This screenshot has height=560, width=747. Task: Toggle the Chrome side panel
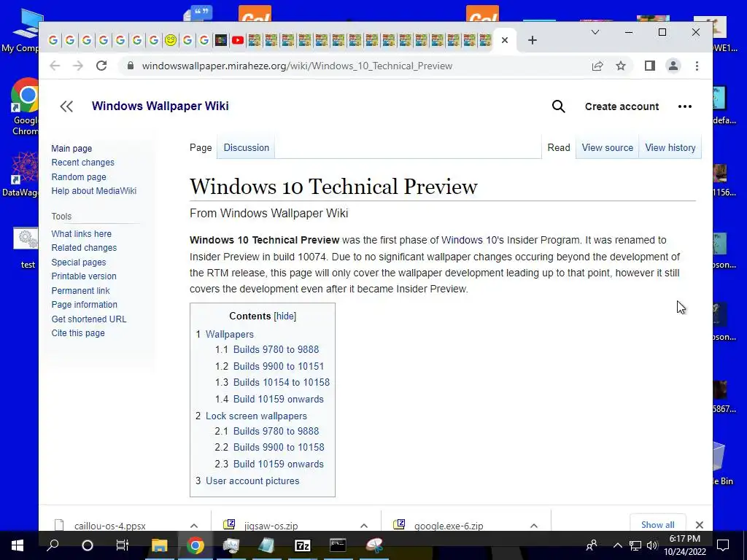(x=650, y=66)
